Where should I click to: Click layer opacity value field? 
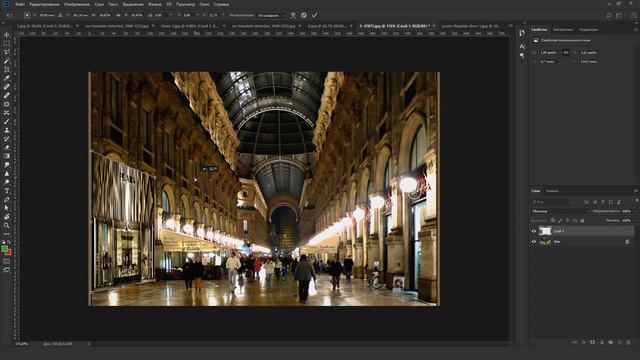click(x=627, y=211)
